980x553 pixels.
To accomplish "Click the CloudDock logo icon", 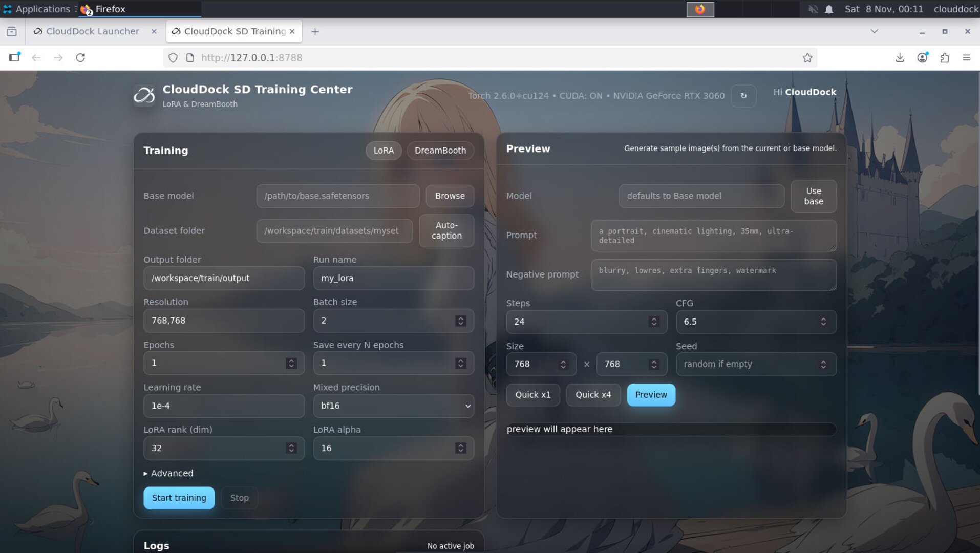I will pos(145,95).
